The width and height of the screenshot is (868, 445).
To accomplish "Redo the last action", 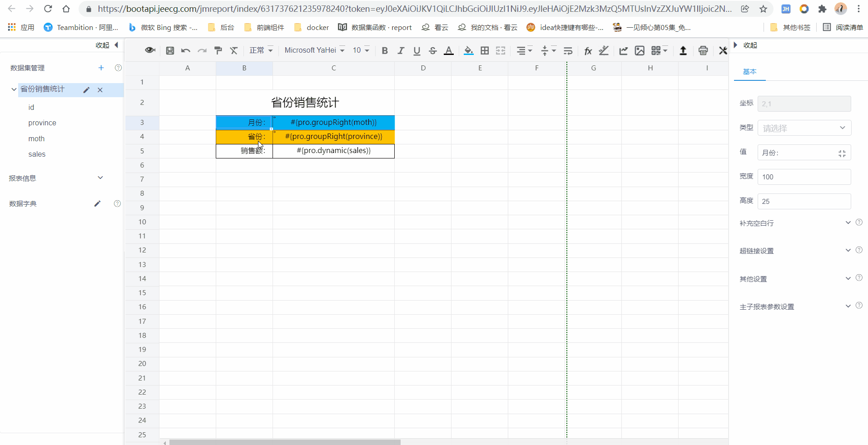I will pyautogui.click(x=202, y=50).
